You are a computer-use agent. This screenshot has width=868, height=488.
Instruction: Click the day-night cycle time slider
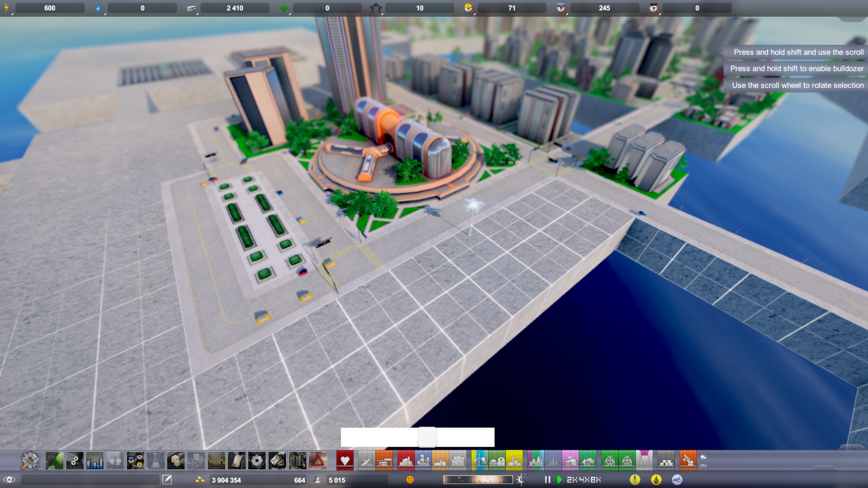[x=478, y=479]
